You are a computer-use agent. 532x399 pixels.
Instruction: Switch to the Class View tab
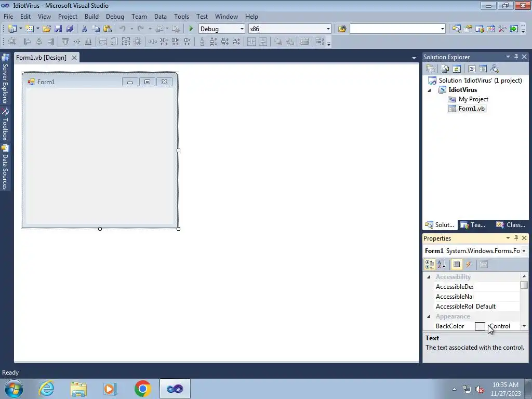[x=511, y=225]
